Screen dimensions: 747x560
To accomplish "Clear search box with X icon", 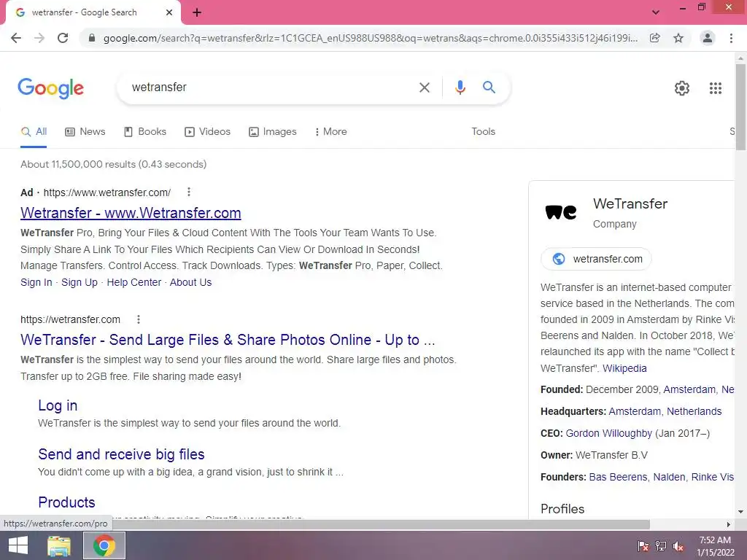I will click(x=425, y=87).
